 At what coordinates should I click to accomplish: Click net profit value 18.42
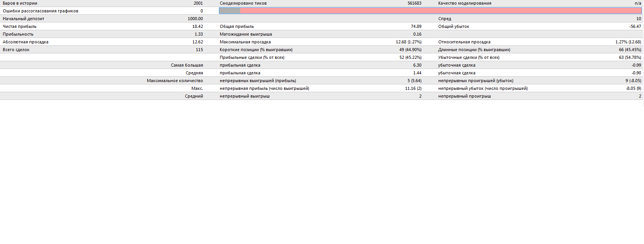pos(198,26)
